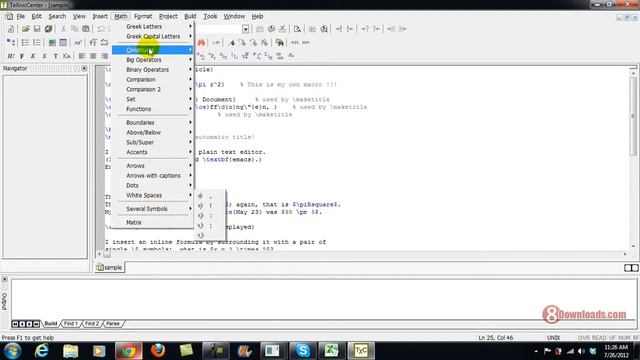Viewport: 640px width, 360px height.
Task: Align text left icon
Action: pyautogui.click(x=82, y=56)
